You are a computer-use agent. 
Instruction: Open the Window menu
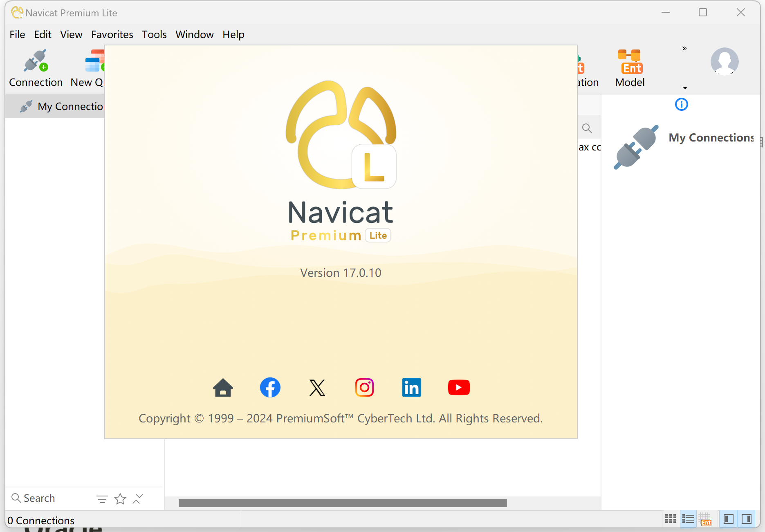click(x=195, y=34)
